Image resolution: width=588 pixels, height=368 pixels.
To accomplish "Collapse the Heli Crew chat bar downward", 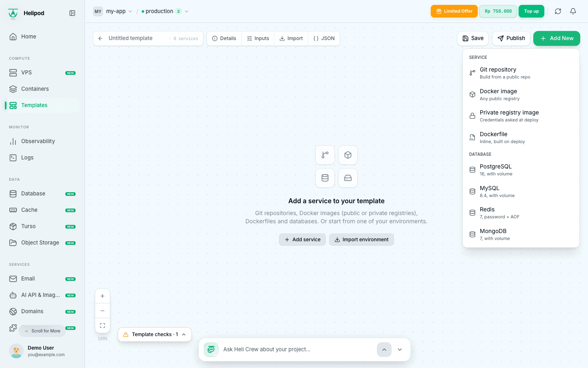I will click(400, 350).
